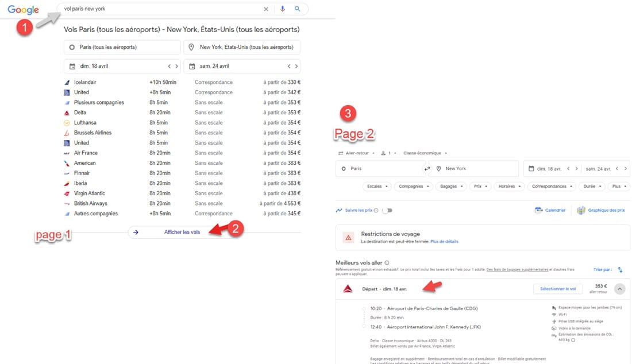
Task: Select the Brussels Airlines flight row
Action: (182, 133)
